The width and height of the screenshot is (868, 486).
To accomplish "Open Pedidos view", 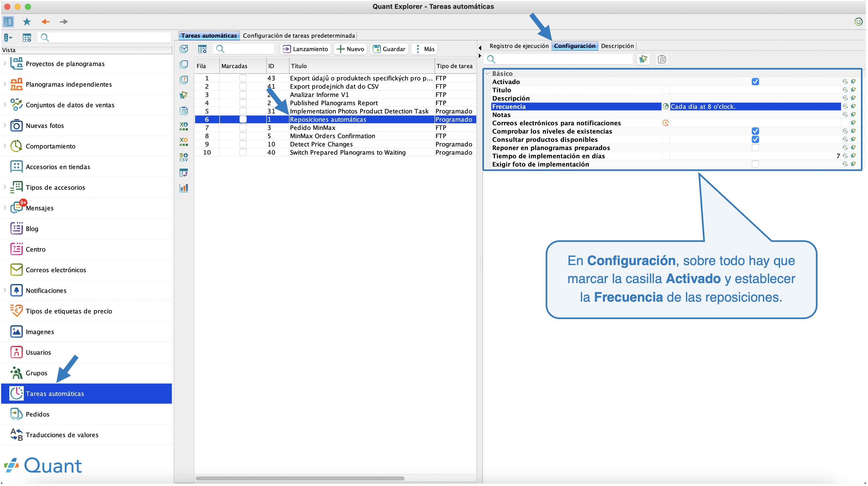I will [x=37, y=414].
